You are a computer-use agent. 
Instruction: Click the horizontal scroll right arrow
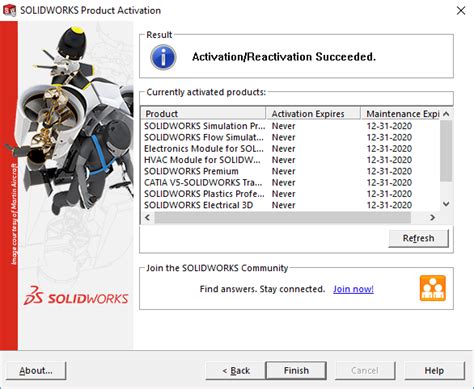[x=432, y=217]
